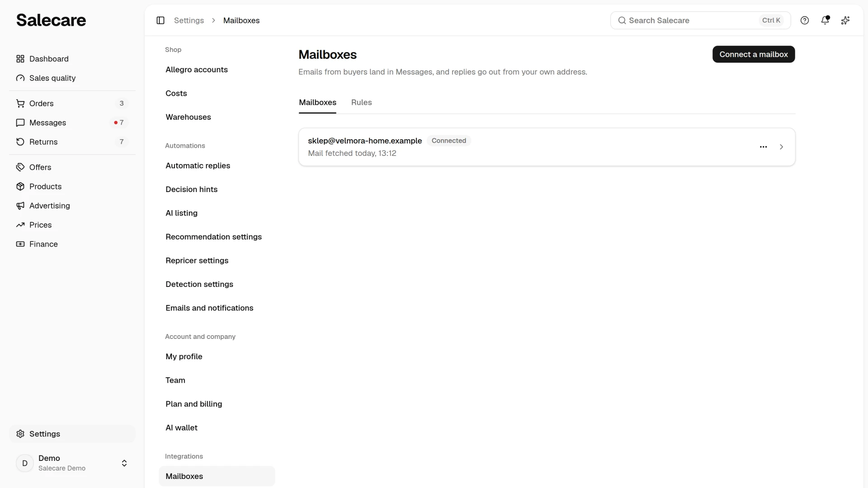Viewport: 868px width, 488px height.
Task: Expand the sklep@velmora-home.example mailbox chevron
Action: point(781,147)
